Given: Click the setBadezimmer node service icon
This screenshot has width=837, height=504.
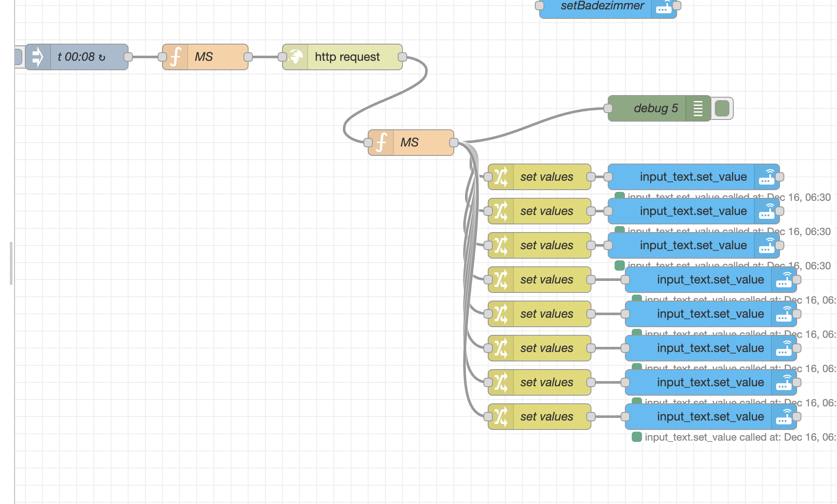Looking at the screenshot, I should pos(664,8).
